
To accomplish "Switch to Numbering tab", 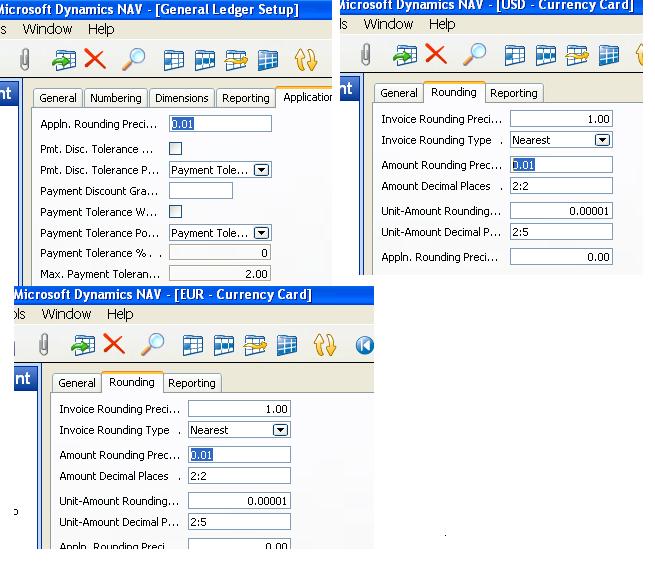I will 116,98.
